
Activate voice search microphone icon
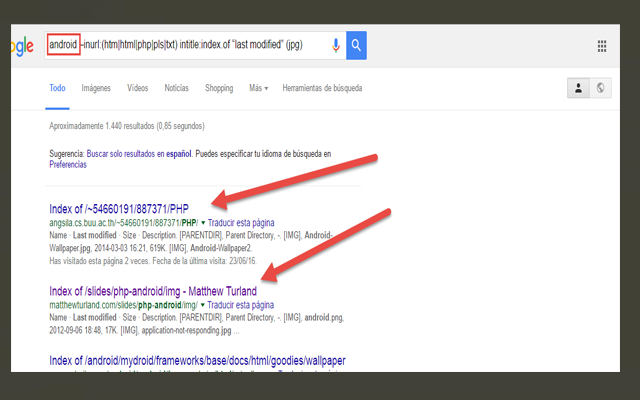pos(336,45)
